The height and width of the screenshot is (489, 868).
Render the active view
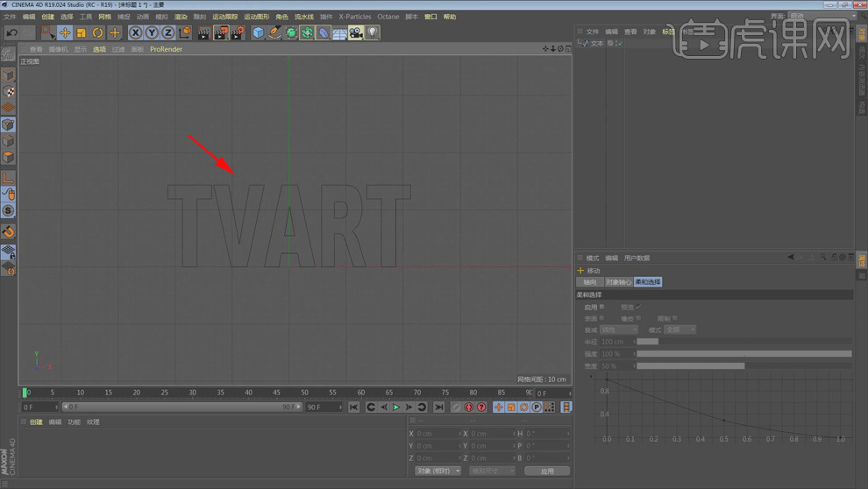pyautogui.click(x=203, y=33)
